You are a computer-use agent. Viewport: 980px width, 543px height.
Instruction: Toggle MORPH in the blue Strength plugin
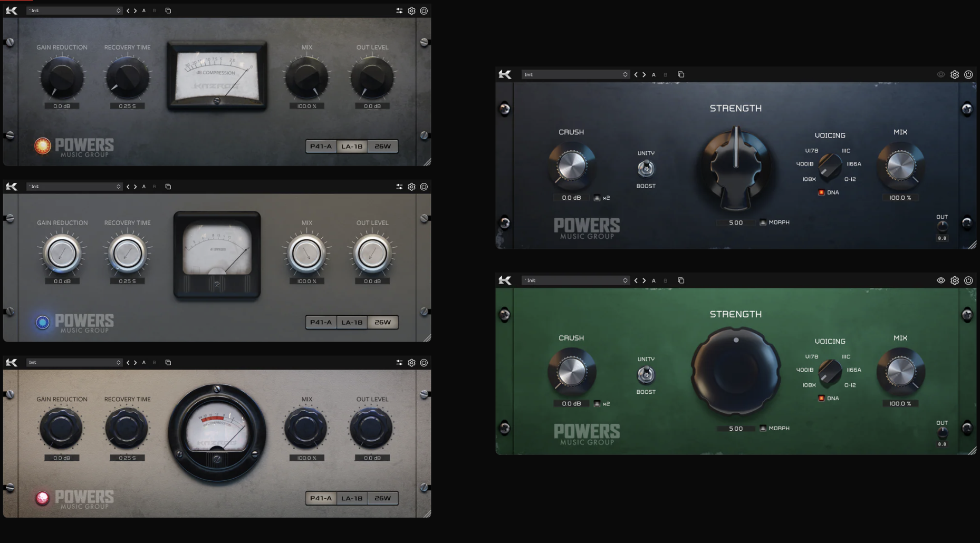(x=763, y=222)
